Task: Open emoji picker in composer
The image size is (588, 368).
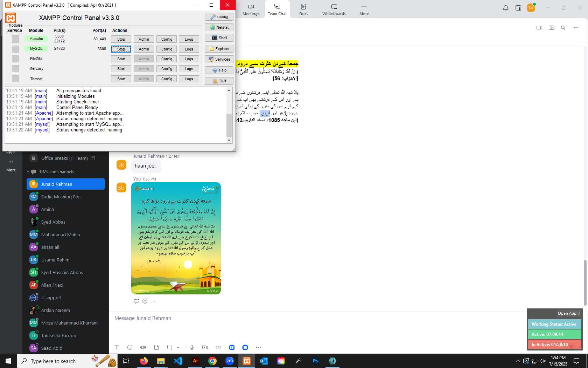Action: pyautogui.click(x=130, y=347)
